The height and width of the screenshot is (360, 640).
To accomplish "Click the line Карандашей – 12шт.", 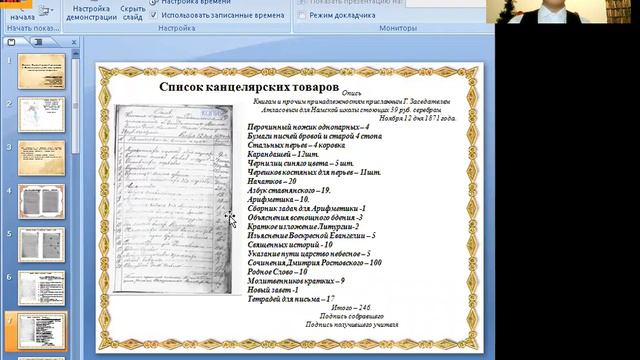I will pos(283,154).
